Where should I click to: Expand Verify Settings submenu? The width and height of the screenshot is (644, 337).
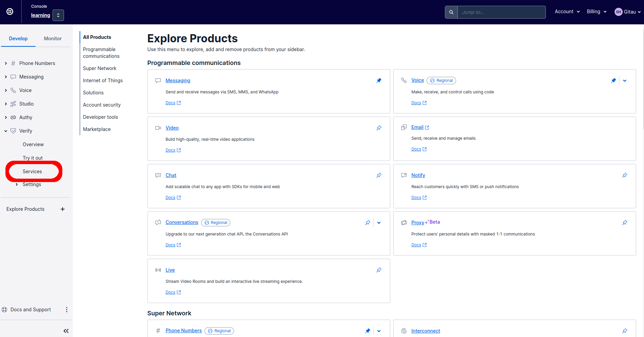tap(17, 184)
